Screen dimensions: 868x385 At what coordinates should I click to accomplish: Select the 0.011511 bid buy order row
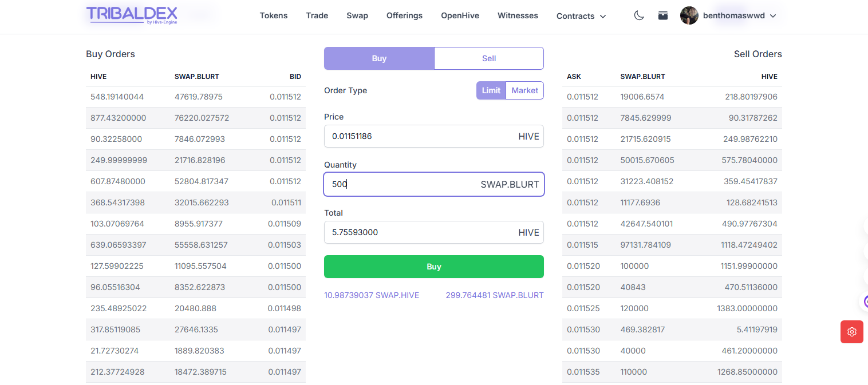pyautogui.click(x=195, y=203)
